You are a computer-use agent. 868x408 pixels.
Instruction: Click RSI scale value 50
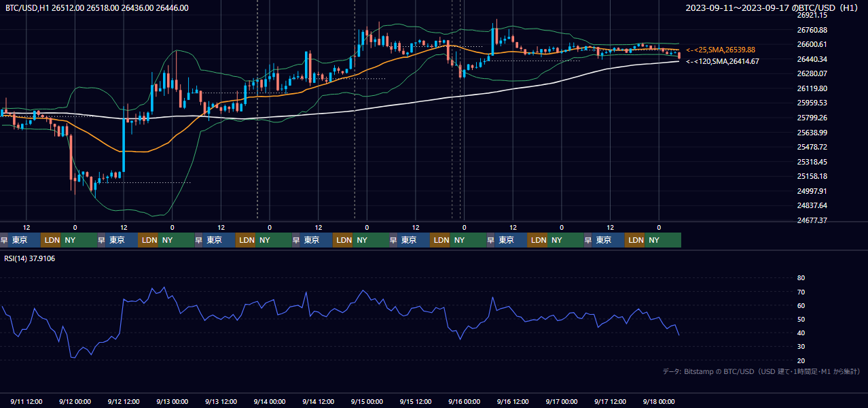pyautogui.click(x=801, y=319)
